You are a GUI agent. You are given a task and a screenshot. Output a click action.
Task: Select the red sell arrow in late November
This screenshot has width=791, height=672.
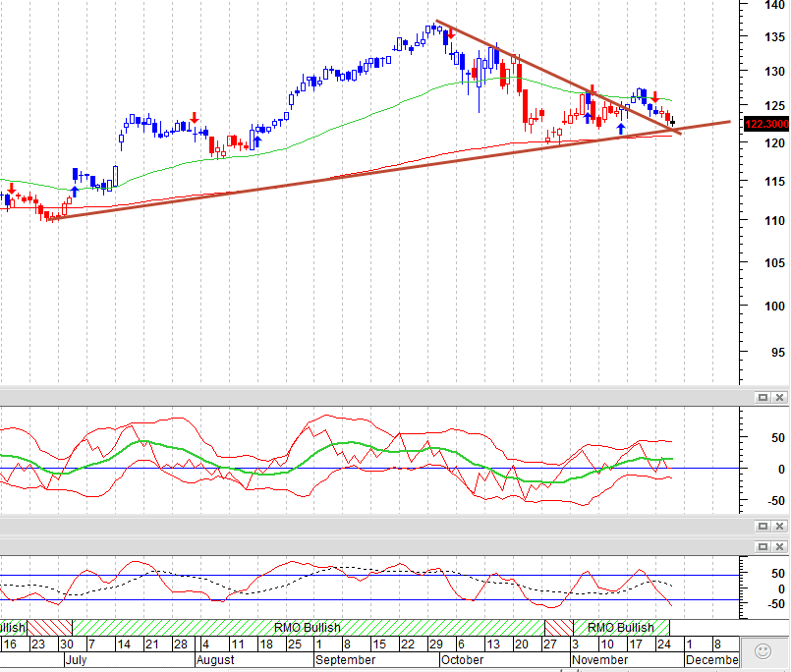click(x=654, y=97)
